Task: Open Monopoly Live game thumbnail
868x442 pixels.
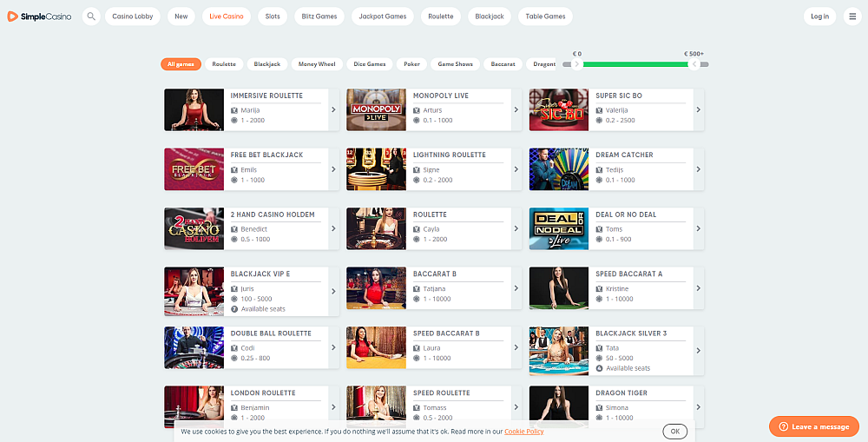Action: tap(376, 109)
